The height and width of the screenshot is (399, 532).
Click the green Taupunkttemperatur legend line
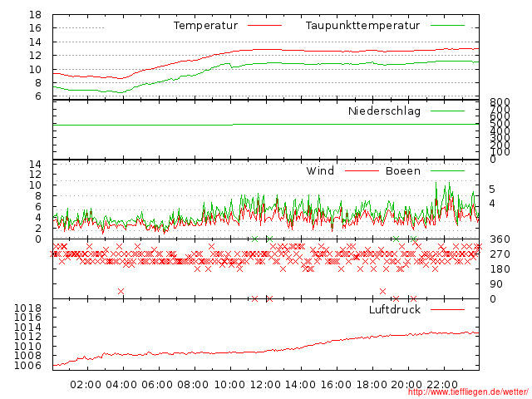click(x=447, y=26)
